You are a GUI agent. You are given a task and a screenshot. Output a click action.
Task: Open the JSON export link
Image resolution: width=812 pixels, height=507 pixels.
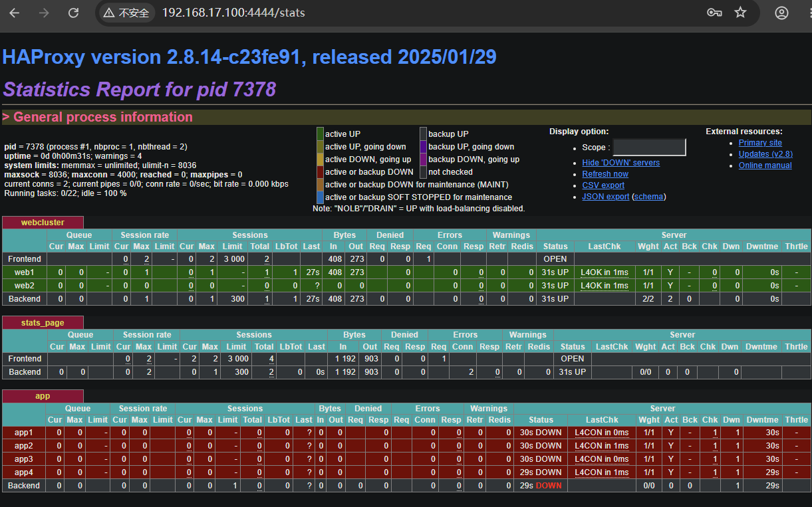pos(605,197)
